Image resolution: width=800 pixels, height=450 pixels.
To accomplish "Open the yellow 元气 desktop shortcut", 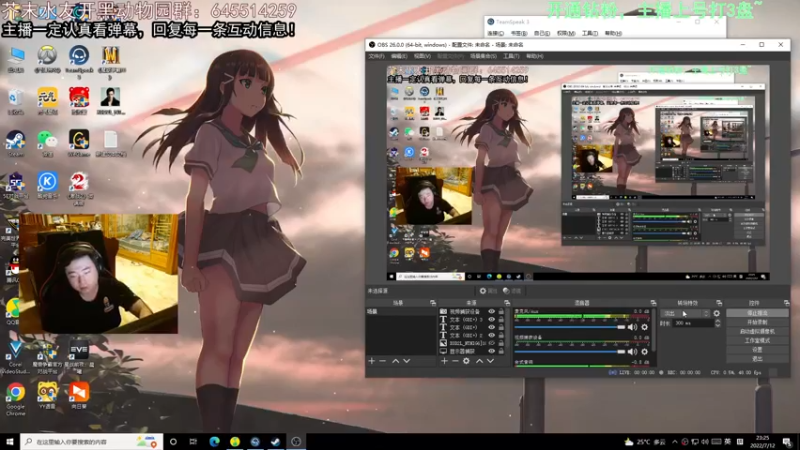I will pyautogui.click(x=47, y=102).
